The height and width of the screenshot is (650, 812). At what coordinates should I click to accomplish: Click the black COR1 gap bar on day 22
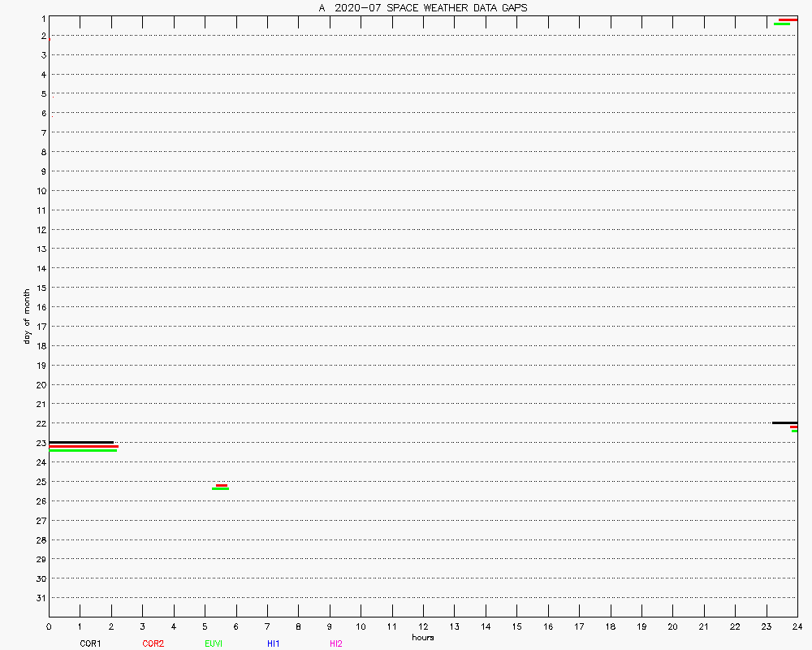[x=784, y=422]
